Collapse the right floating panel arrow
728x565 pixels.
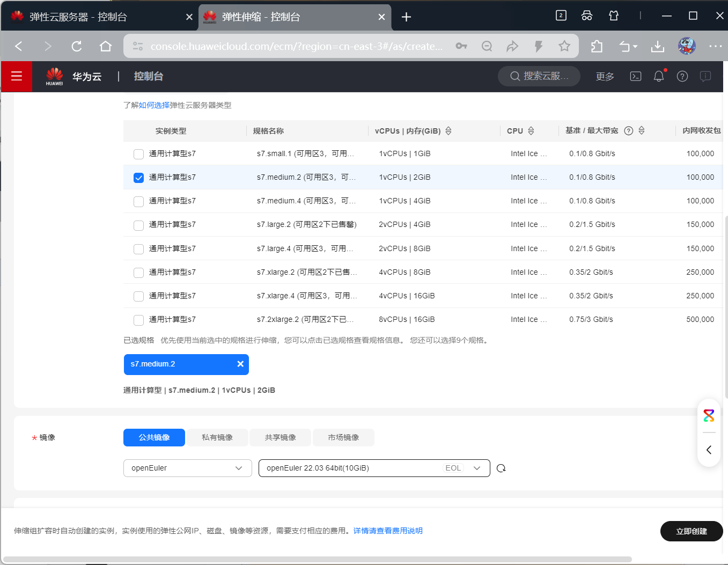pos(709,450)
